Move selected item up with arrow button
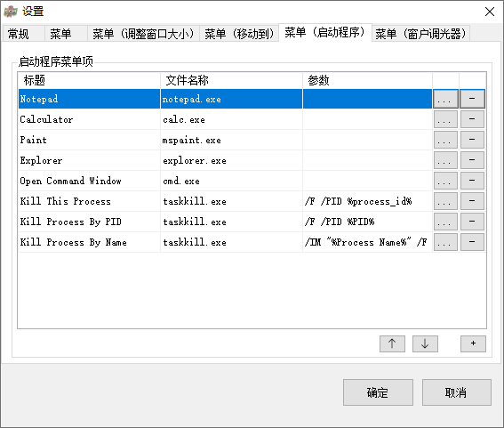The height and width of the screenshot is (428, 504). tap(392, 343)
